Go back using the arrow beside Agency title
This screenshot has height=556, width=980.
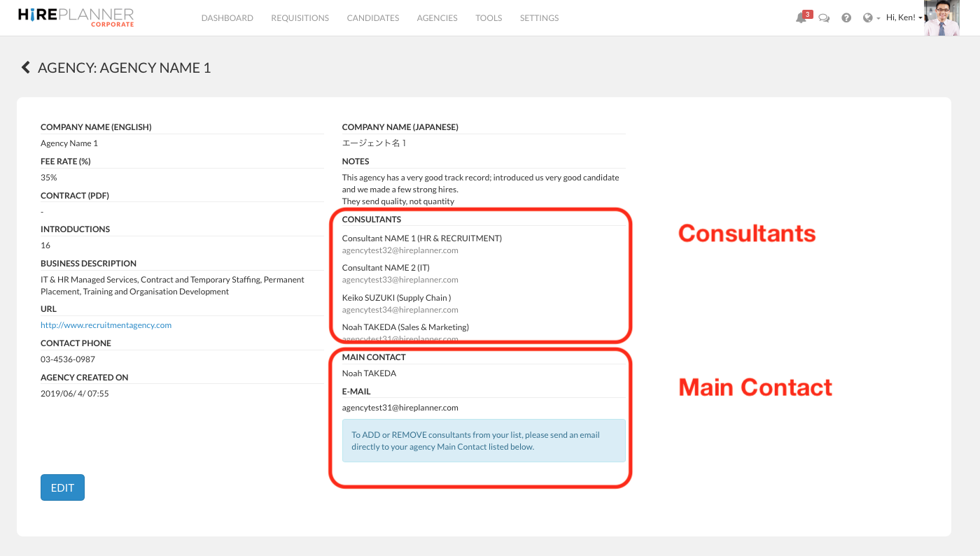tap(26, 68)
